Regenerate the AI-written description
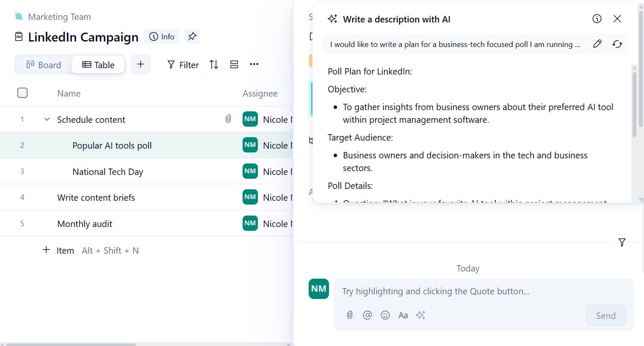The height and width of the screenshot is (346, 644). coord(617,44)
